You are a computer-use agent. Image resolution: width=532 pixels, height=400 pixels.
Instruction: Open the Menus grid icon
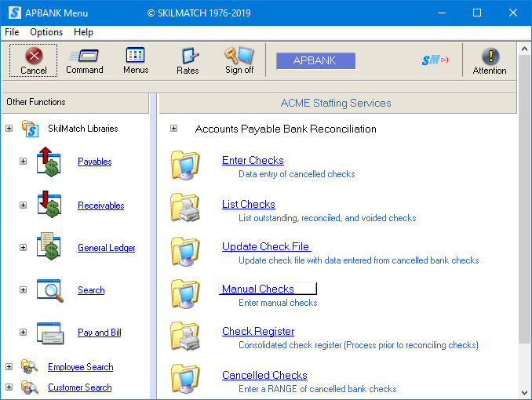click(x=136, y=55)
